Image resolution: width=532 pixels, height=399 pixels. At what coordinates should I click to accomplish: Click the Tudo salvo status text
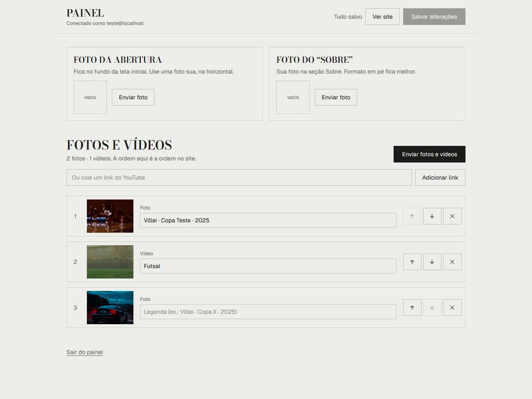(x=348, y=17)
